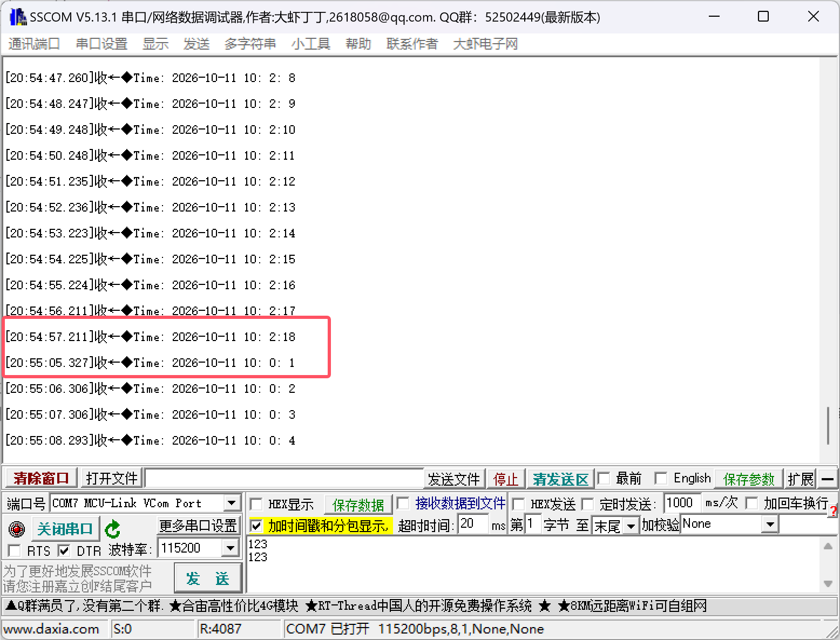Open the 帮助 menu
Image resolution: width=840 pixels, height=640 pixels.
pyautogui.click(x=358, y=44)
